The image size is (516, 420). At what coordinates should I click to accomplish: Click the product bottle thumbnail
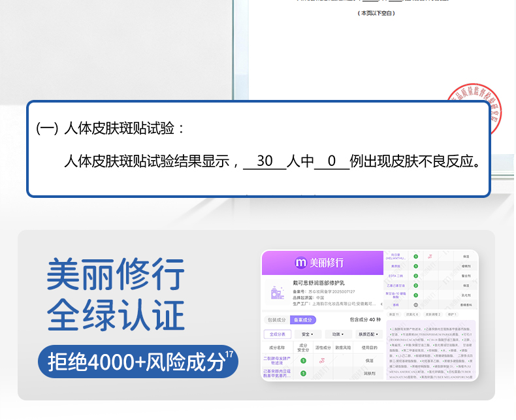point(277,293)
